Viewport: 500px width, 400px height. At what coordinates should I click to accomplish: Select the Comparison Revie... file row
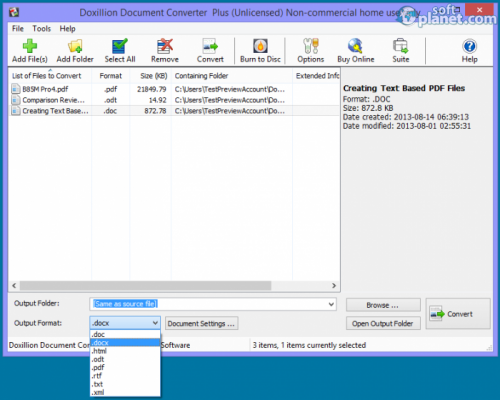174,100
